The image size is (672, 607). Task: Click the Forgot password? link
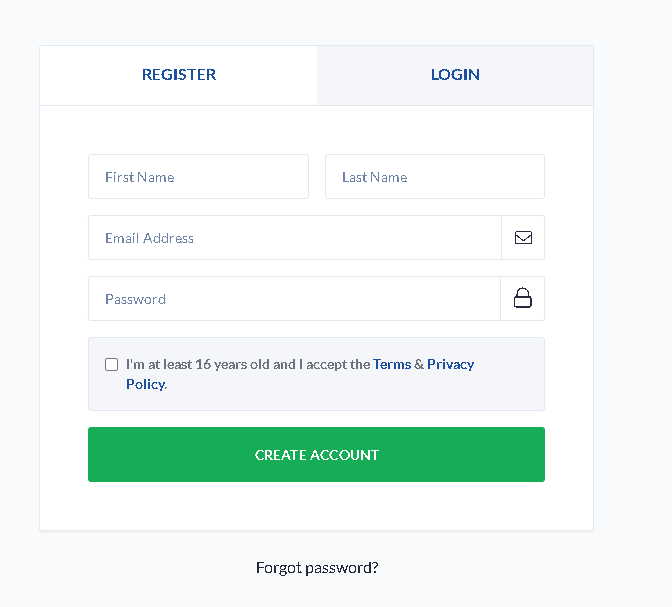point(317,568)
